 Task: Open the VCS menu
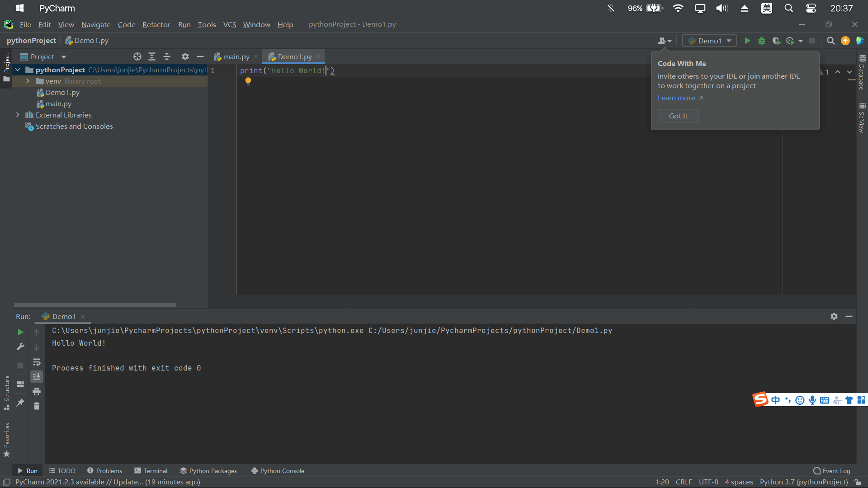[230, 24]
